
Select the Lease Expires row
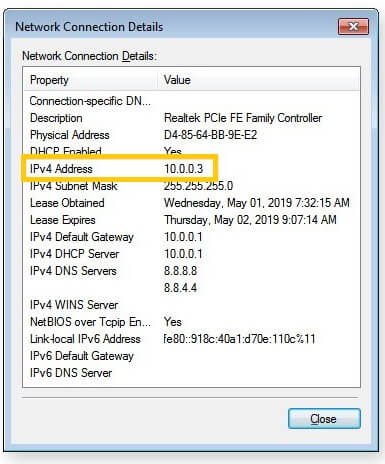(x=192, y=220)
